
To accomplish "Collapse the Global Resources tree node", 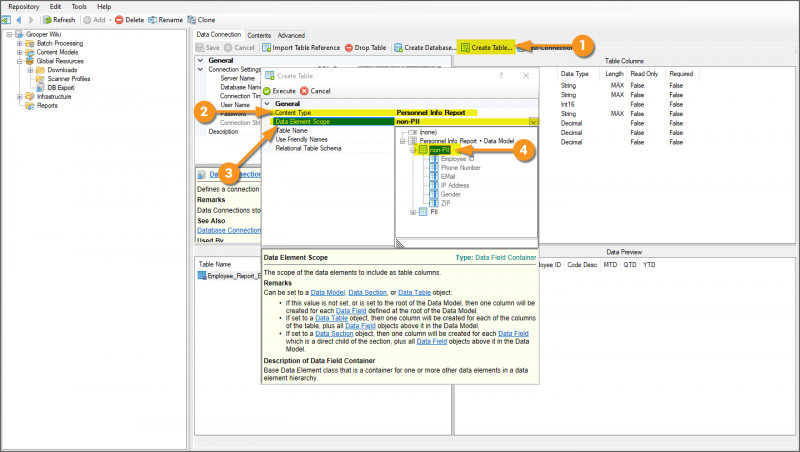I will tap(19, 61).
